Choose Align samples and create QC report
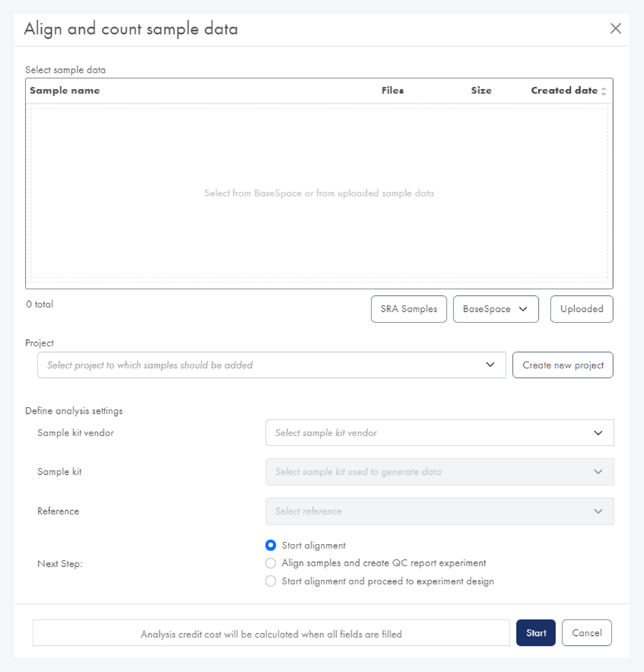Viewport: 644px width, 672px height. point(271,563)
